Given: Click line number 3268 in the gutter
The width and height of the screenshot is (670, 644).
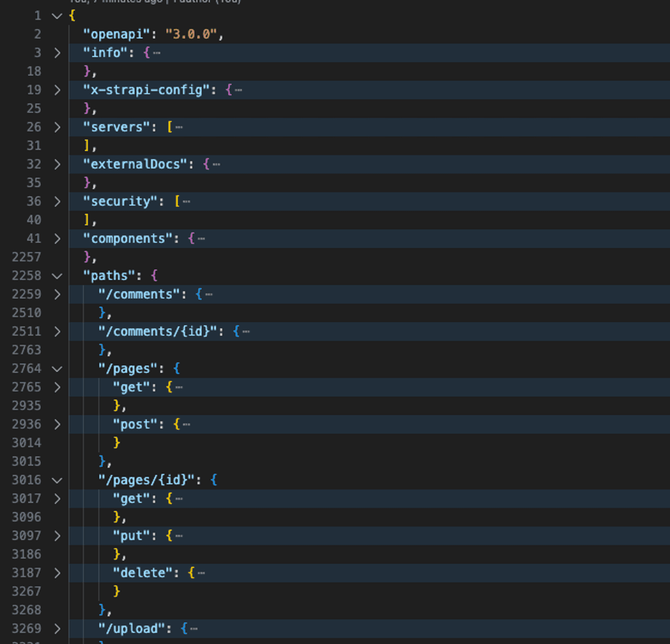Looking at the screenshot, I should [26, 610].
